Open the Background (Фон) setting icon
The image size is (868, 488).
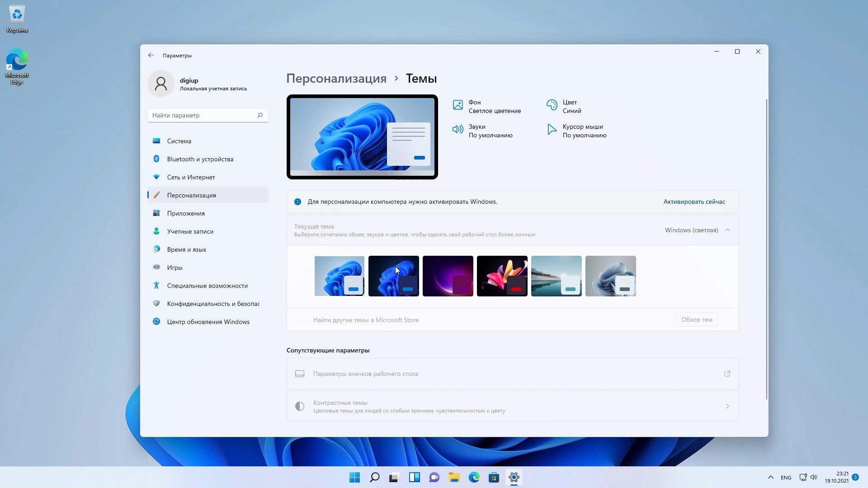tap(458, 105)
